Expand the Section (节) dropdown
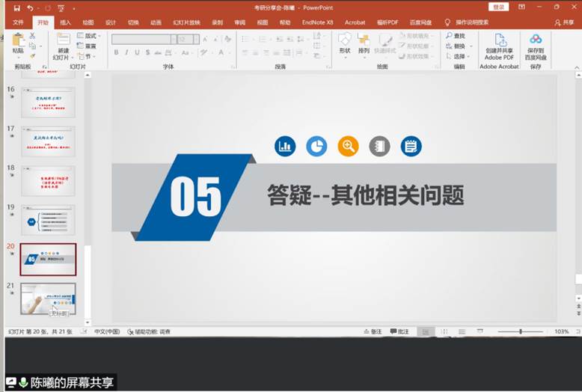 [87, 56]
